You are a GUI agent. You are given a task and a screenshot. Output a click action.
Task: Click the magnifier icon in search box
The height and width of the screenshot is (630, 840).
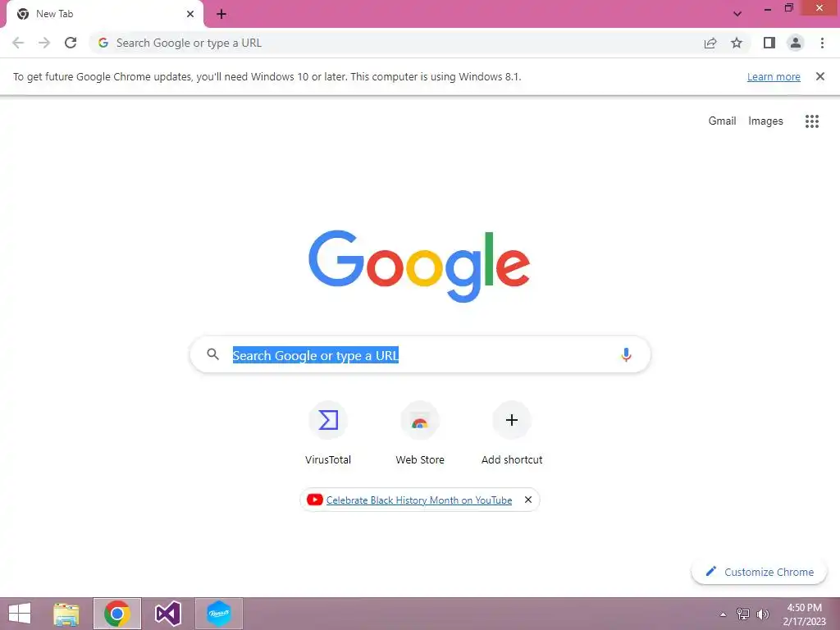coord(213,354)
